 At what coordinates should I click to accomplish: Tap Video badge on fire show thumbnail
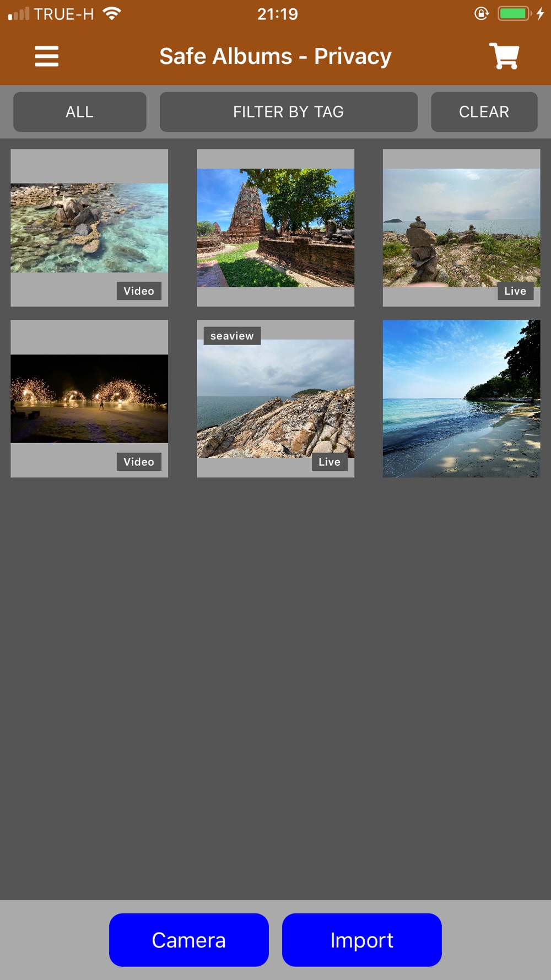[139, 462]
